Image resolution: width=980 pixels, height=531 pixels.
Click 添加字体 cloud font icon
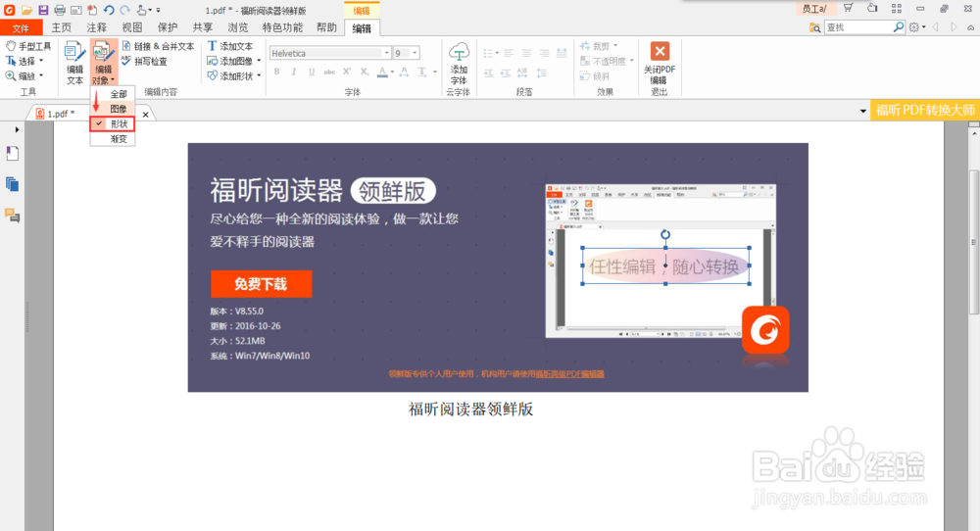tap(459, 63)
